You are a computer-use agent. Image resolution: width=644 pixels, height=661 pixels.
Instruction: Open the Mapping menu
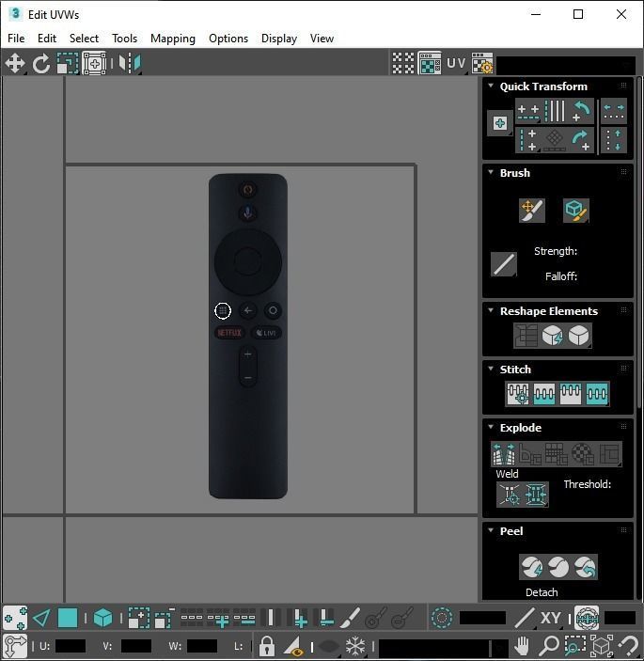(173, 39)
